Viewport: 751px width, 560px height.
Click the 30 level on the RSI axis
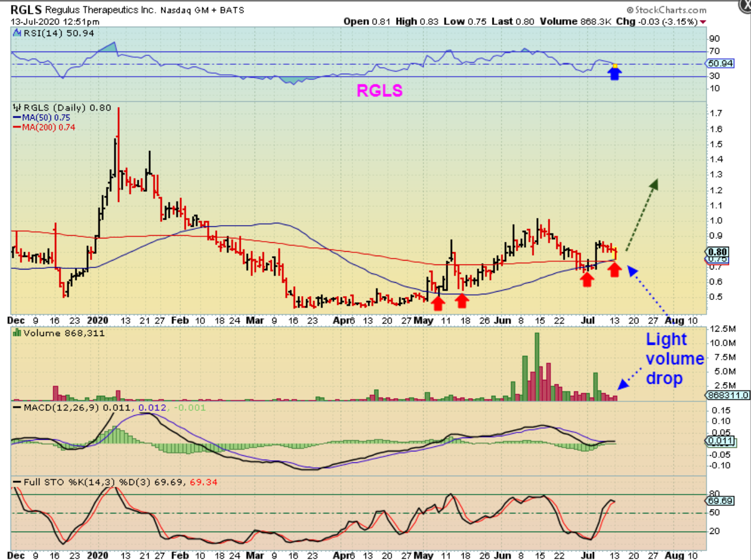714,76
